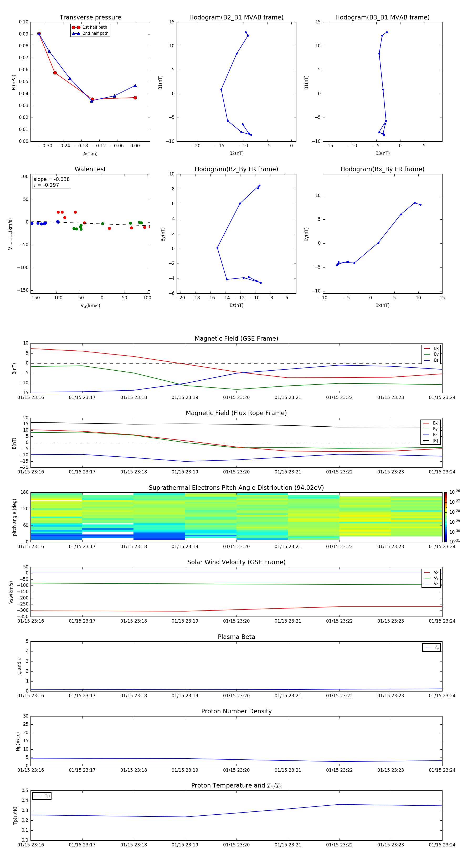Image resolution: width=473 pixels, height=868 pixels.
Task: Click the 'By' legend entry in GSE magnetic field
Action: (x=431, y=354)
